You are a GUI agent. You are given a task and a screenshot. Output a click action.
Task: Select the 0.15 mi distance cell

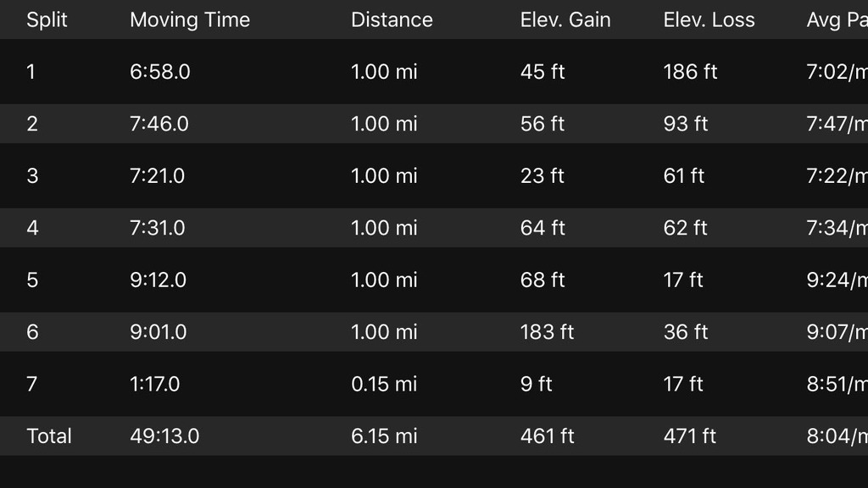[x=384, y=384]
